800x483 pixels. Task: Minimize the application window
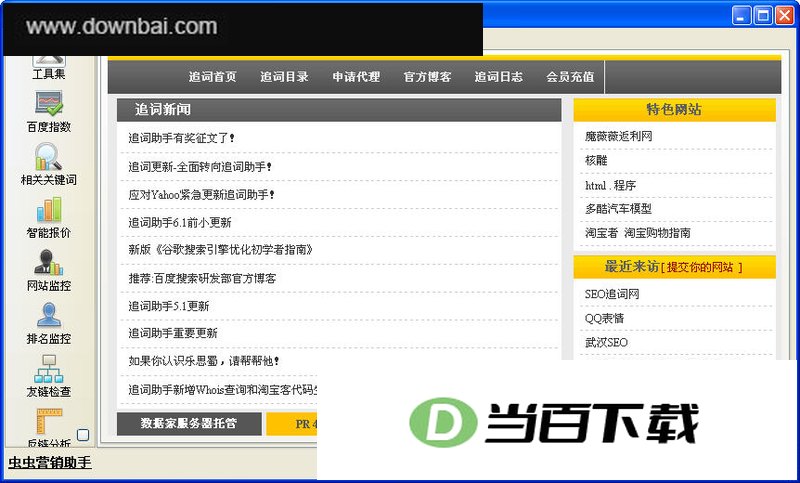(741, 16)
